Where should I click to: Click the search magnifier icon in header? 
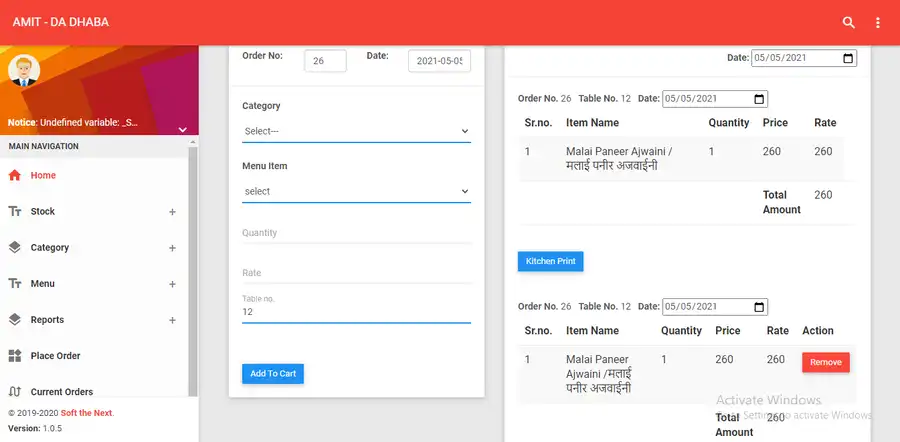point(849,22)
